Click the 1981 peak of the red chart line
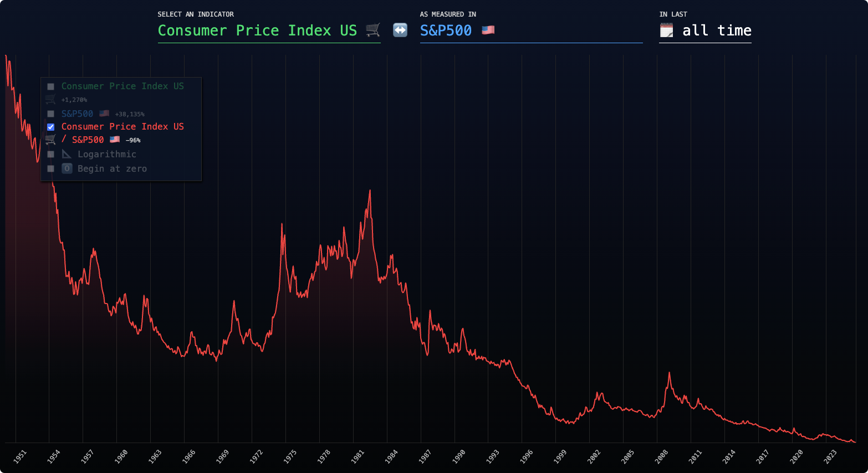This screenshot has height=473, width=868. click(369, 190)
